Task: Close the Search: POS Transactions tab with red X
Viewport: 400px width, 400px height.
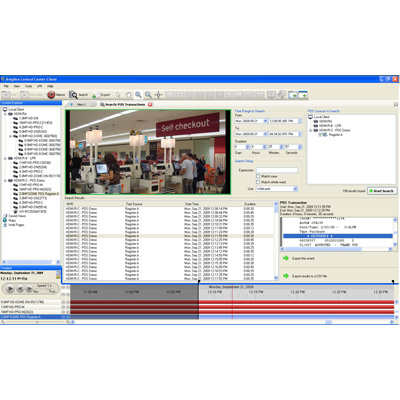Action: point(150,104)
